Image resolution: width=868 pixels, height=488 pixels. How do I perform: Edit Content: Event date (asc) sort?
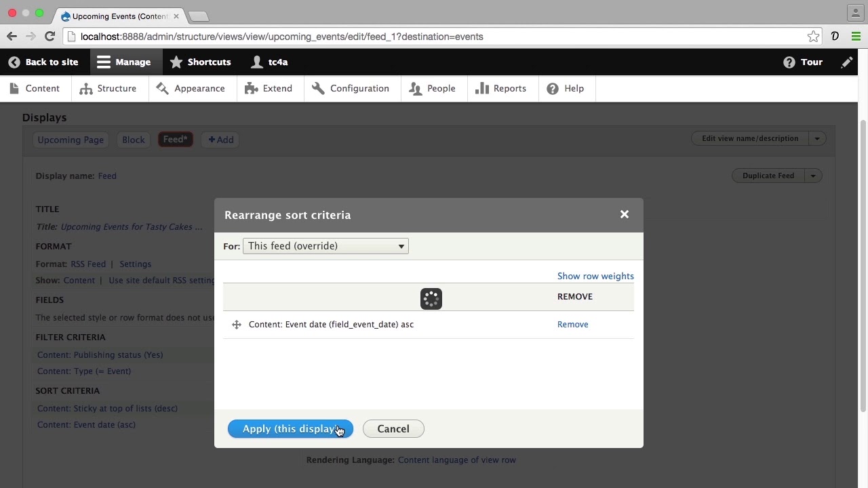(86, 424)
